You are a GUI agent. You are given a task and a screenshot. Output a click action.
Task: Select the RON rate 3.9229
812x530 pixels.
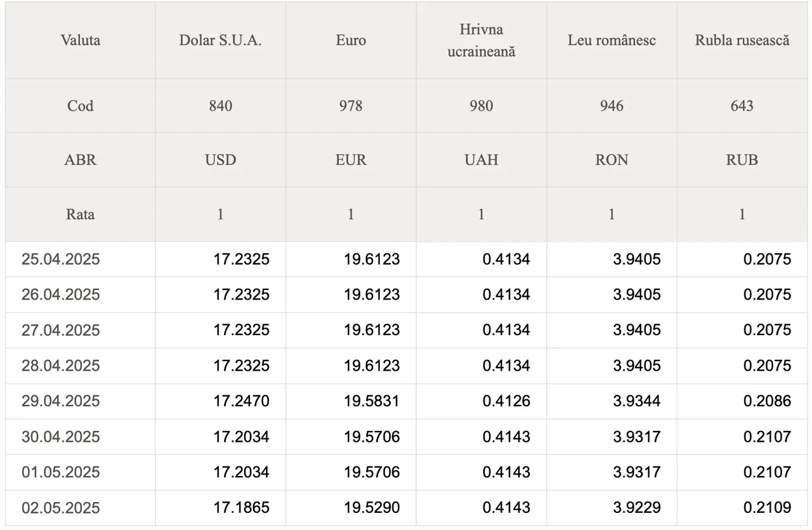[x=637, y=508]
